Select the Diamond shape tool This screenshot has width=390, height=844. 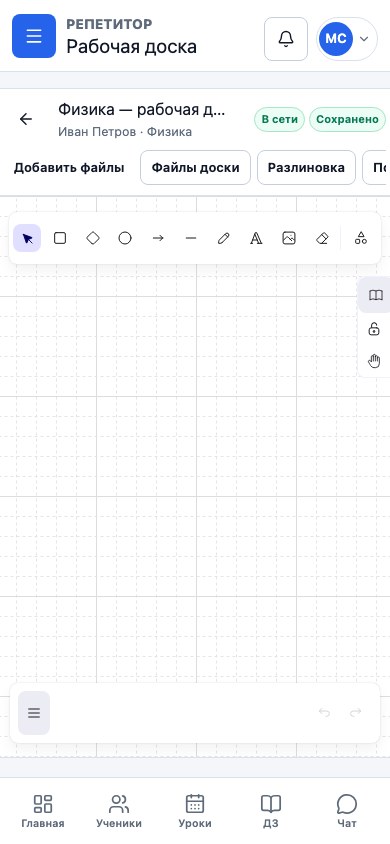93,238
